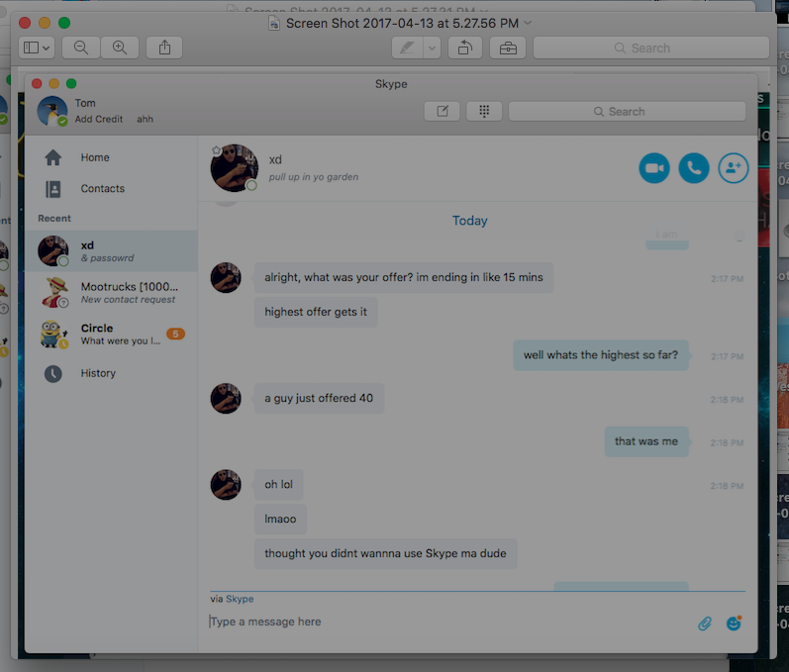Click the message 'highest offer gets it'

[316, 312]
